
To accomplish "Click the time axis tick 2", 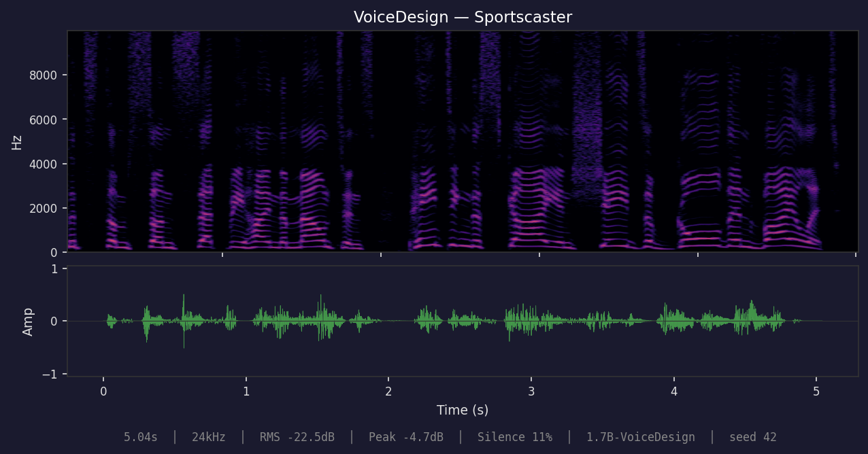I will click(x=388, y=391).
